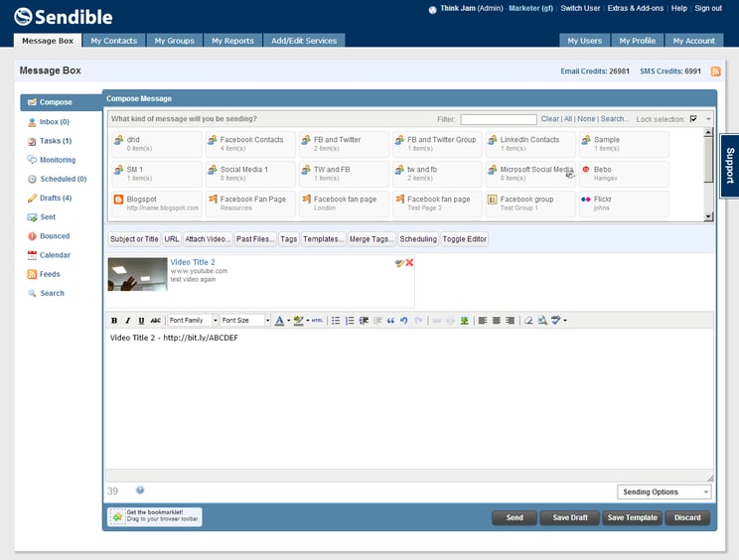Run the spellchecker icon
739x560 pixels.
pyautogui.click(x=555, y=321)
